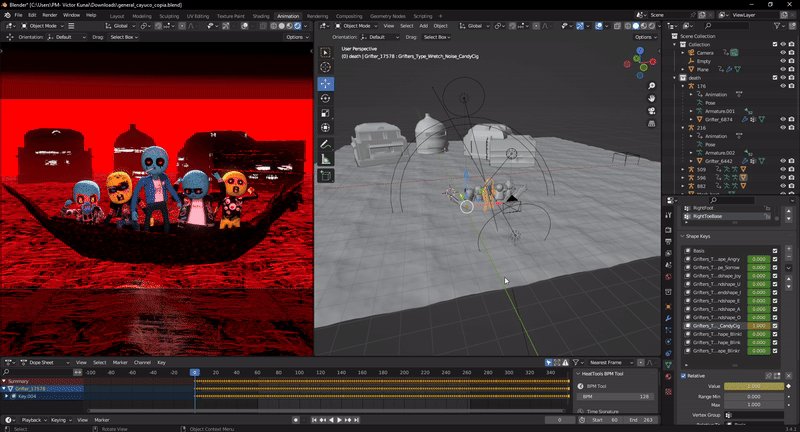800x432 pixels.
Task: Open right viewport Object Mode dropdown
Action: [356, 26]
